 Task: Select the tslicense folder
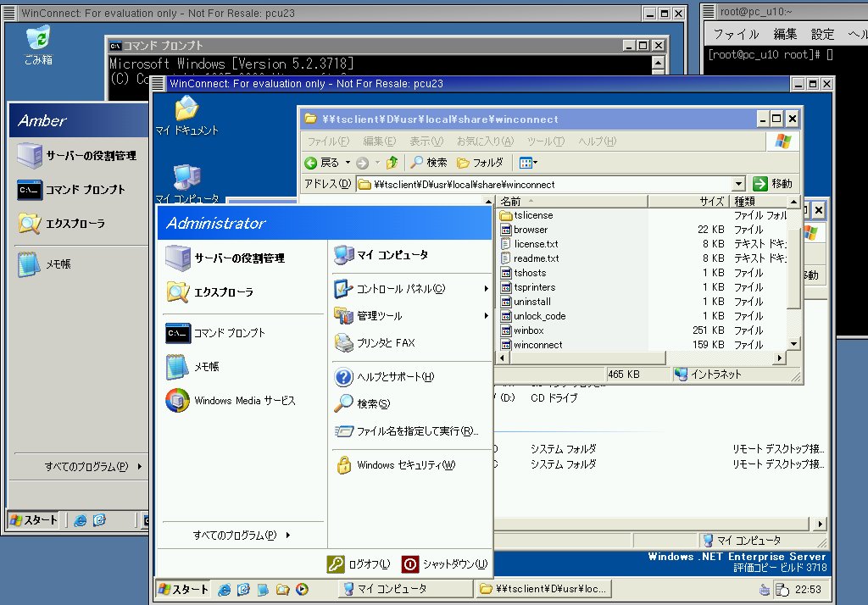pyautogui.click(x=526, y=215)
